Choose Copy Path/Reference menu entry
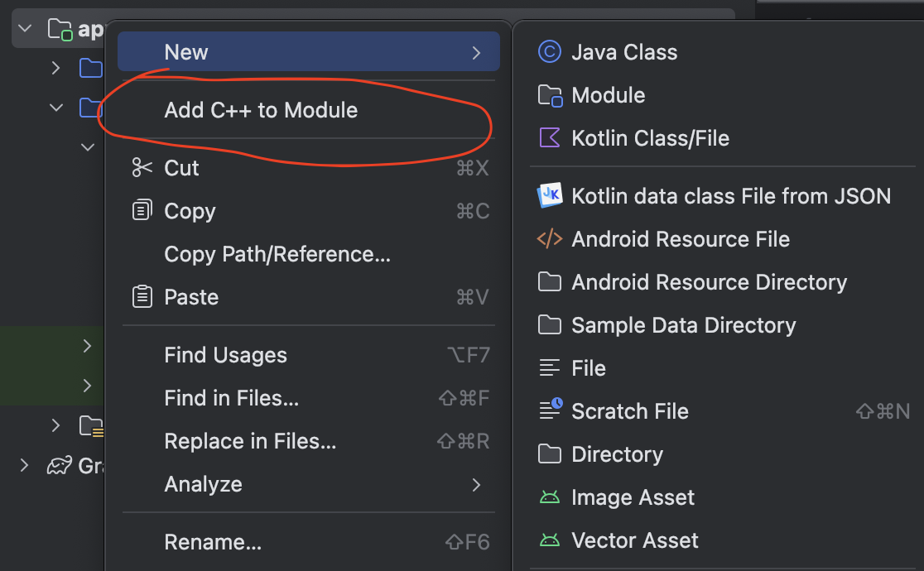Screen dimensions: 924x571 click(x=277, y=254)
